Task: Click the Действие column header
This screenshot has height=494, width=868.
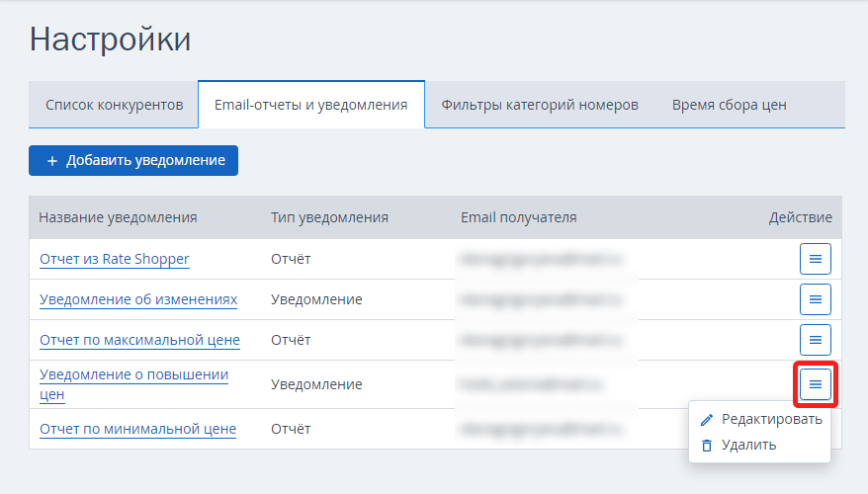Action: (800, 217)
